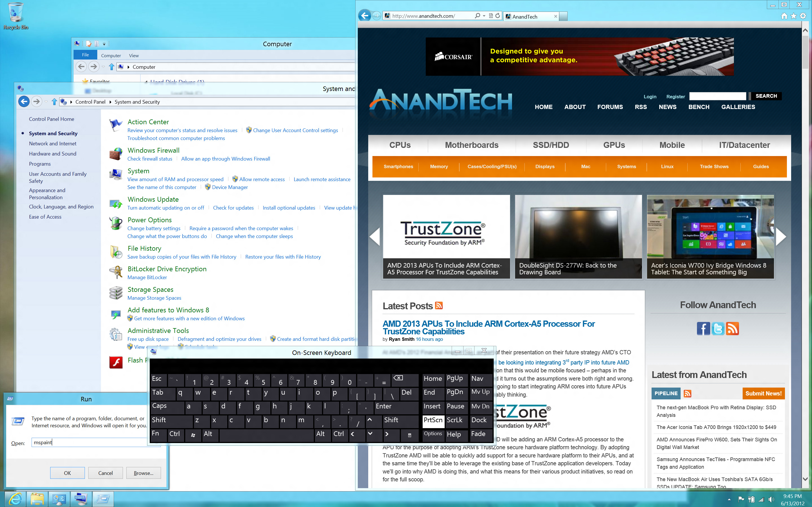Click the mspaint input field in Run
Image resolution: width=812 pixels, height=507 pixels.
91,442
